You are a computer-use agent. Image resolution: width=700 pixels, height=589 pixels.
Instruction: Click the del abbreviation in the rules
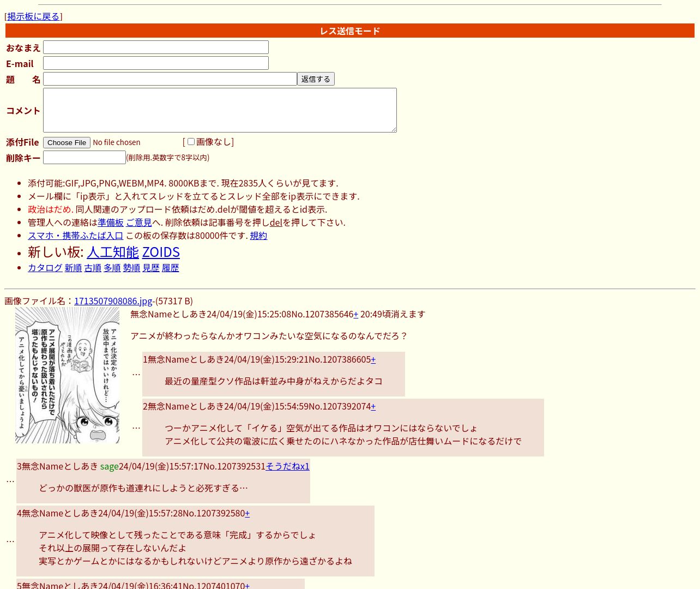(x=276, y=223)
